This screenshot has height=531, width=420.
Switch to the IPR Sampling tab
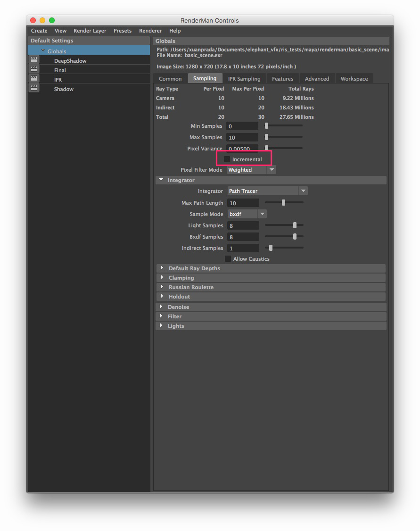coord(244,79)
